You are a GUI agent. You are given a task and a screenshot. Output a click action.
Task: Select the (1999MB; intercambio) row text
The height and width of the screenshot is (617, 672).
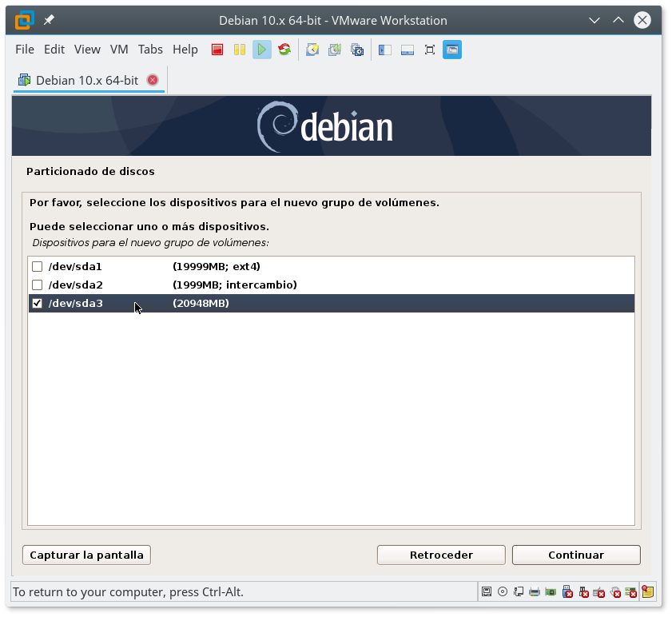point(235,285)
